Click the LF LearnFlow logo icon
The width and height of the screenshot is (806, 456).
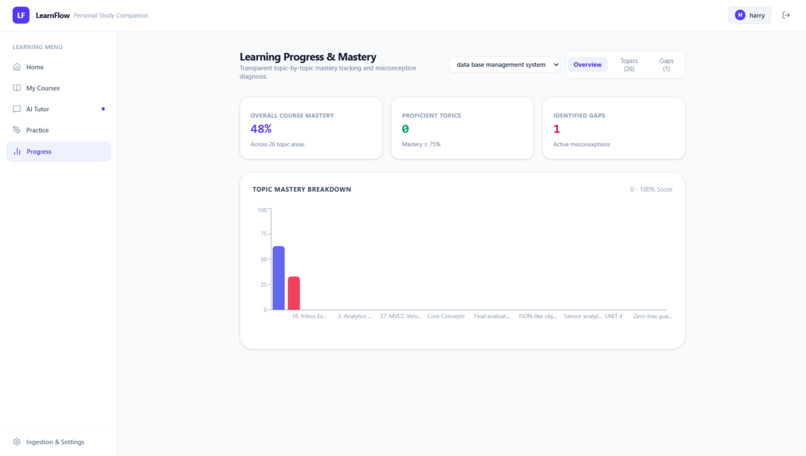21,15
